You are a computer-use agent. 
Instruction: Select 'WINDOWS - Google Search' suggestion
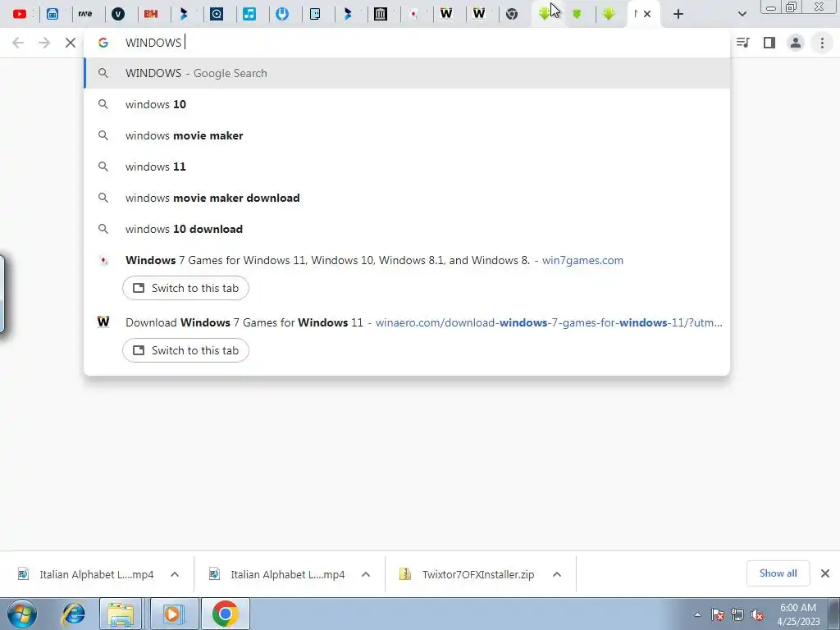[x=407, y=73]
